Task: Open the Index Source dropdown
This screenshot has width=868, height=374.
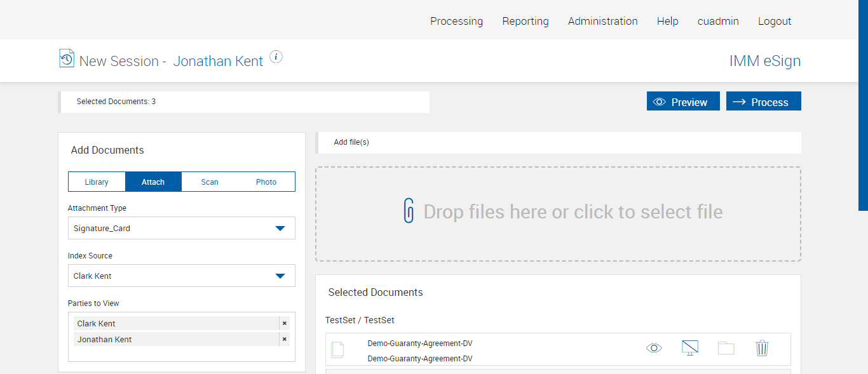Action: click(280, 276)
